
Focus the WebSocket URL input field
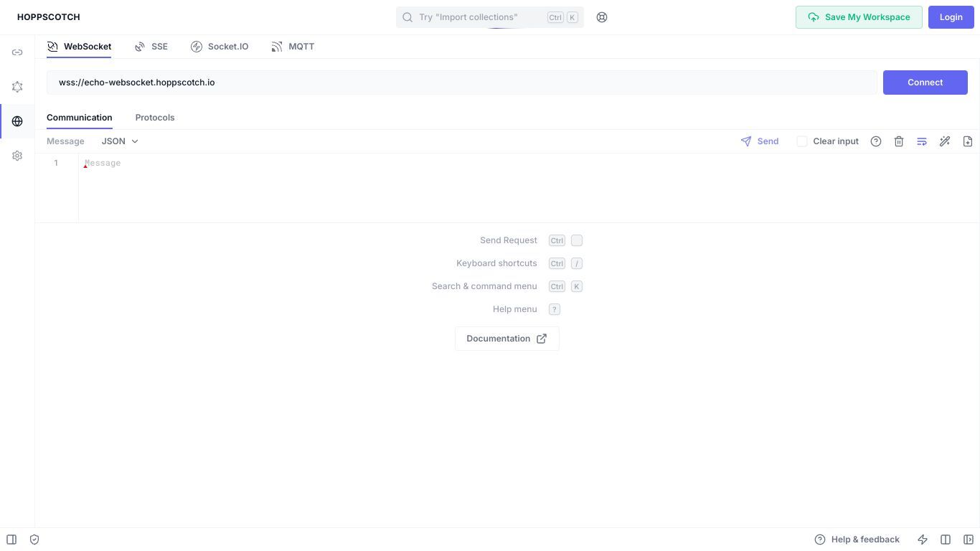462,83
